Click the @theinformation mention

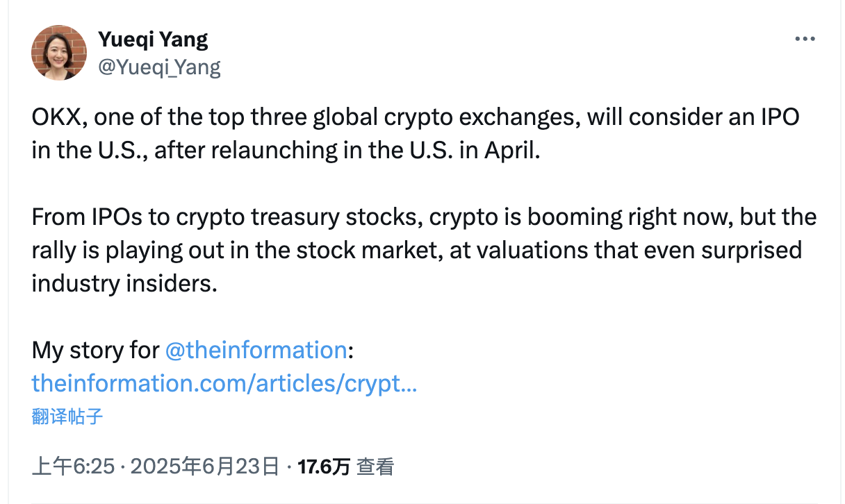point(257,350)
